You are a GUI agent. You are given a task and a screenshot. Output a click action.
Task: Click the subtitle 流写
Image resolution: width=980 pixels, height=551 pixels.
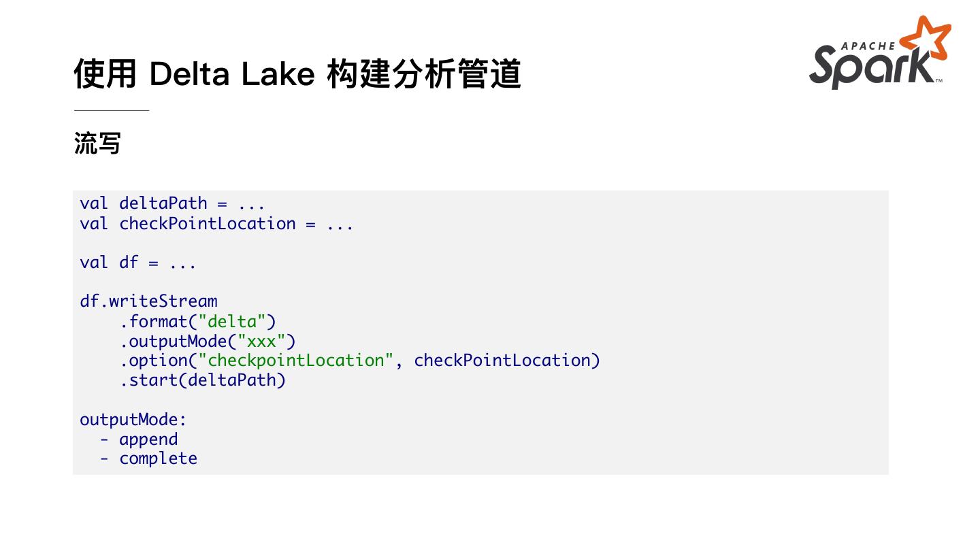(x=97, y=144)
